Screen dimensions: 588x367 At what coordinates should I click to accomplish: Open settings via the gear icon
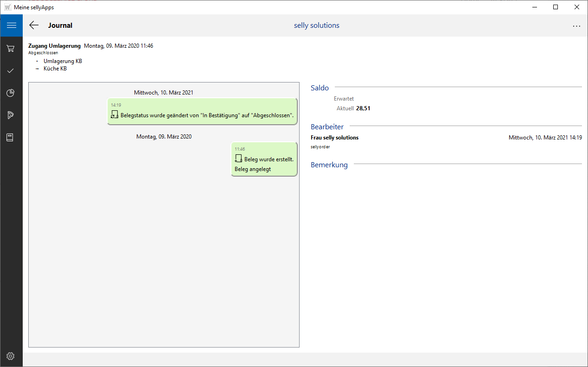(11, 356)
